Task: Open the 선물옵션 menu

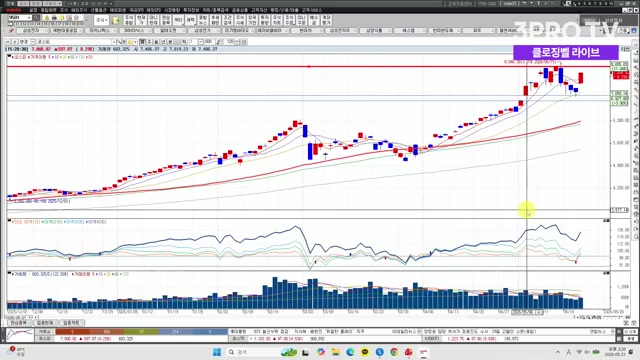Action: coord(98,10)
